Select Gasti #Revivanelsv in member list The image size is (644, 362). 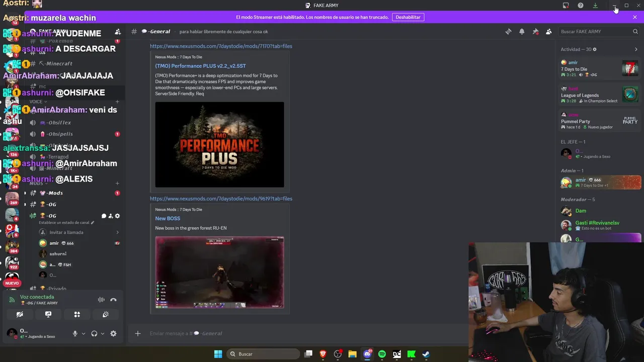(599, 225)
